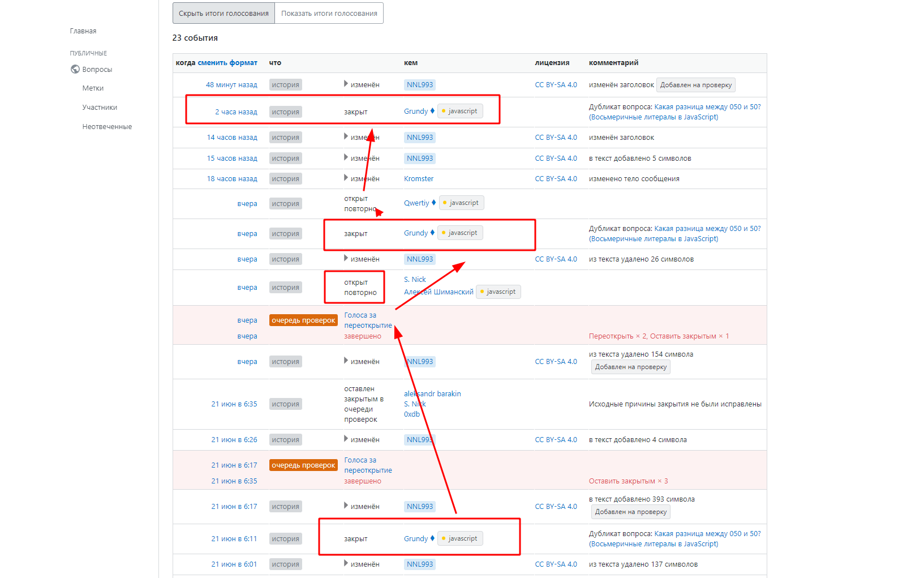Click moderator diamond next to Qwertiy
924x578 pixels.
434,203
